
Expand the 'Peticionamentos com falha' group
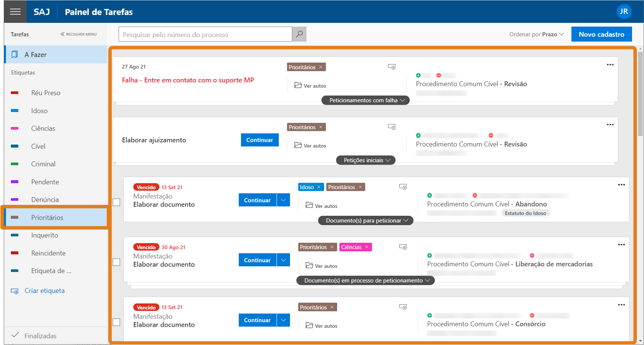(365, 100)
